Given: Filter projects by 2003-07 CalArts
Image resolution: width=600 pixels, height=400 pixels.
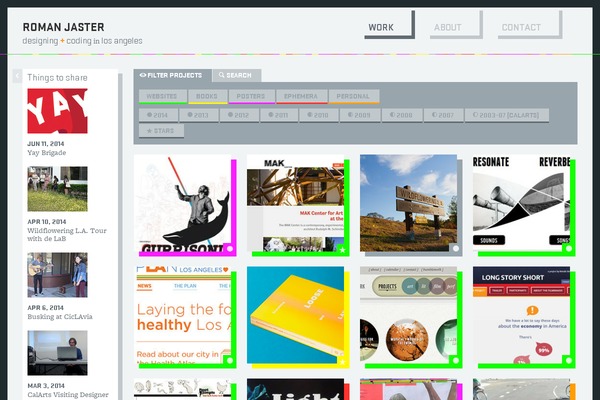Looking at the screenshot, I should click(x=507, y=115).
